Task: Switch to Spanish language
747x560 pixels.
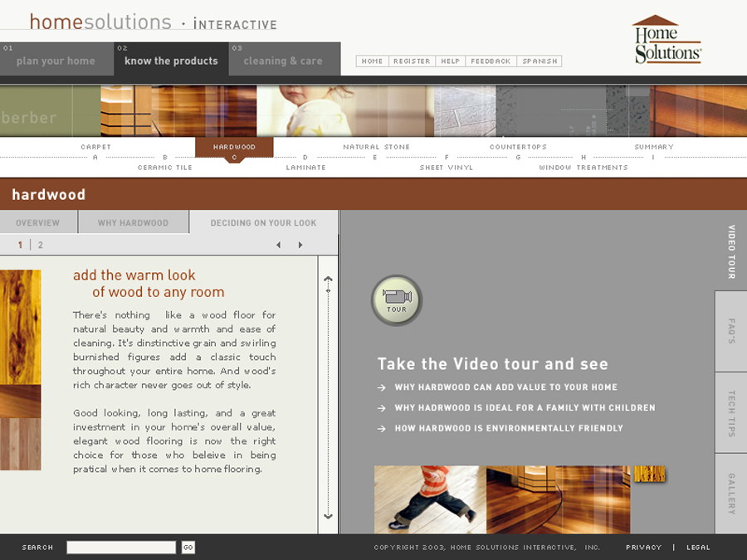Action: (x=539, y=61)
